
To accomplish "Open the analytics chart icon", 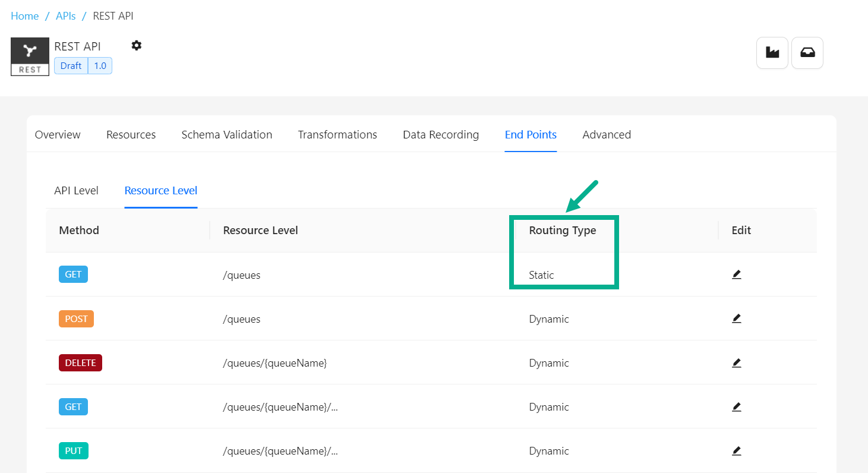I will [772, 52].
